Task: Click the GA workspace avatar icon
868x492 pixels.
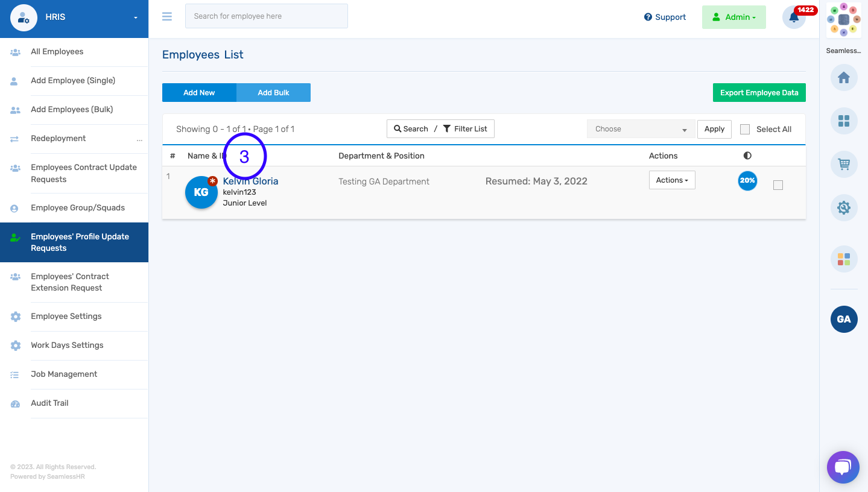Action: [x=843, y=319]
